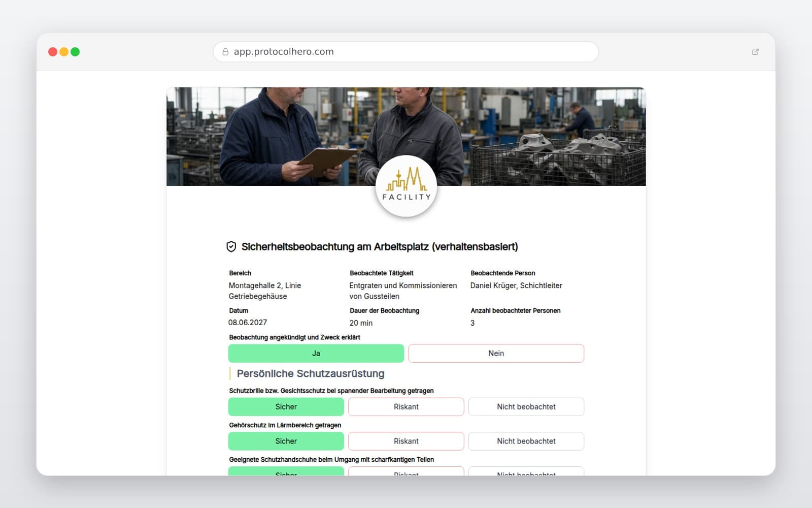812x508 pixels.
Task: Click the Beobachtende Person label
Action: (x=503, y=273)
